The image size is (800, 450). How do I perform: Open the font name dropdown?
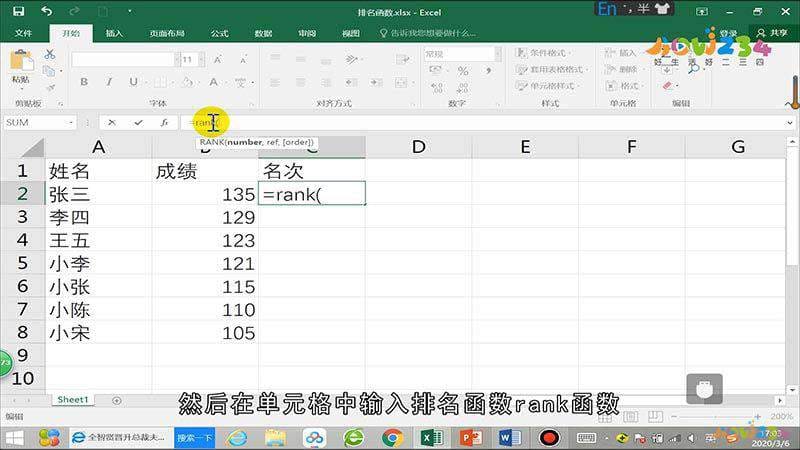177,60
